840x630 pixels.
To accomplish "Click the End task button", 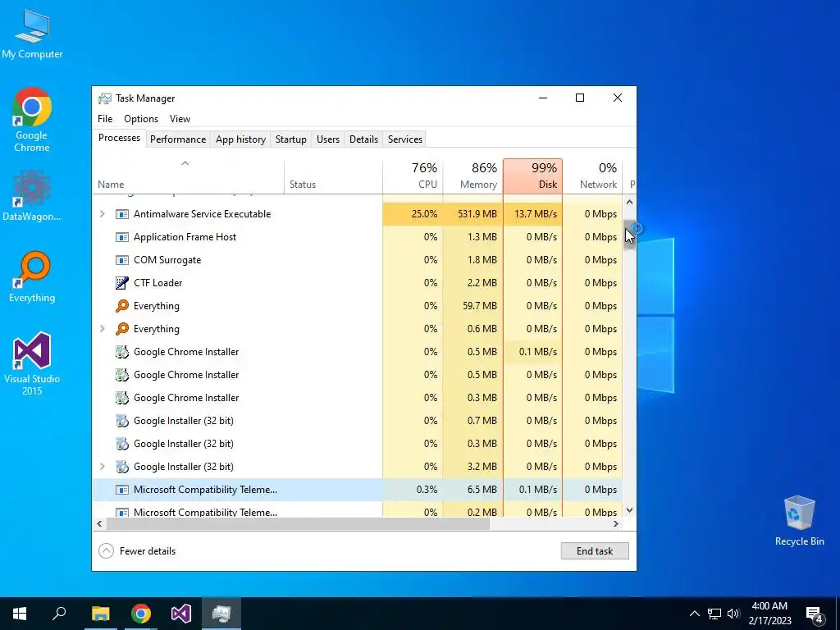I will (595, 550).
